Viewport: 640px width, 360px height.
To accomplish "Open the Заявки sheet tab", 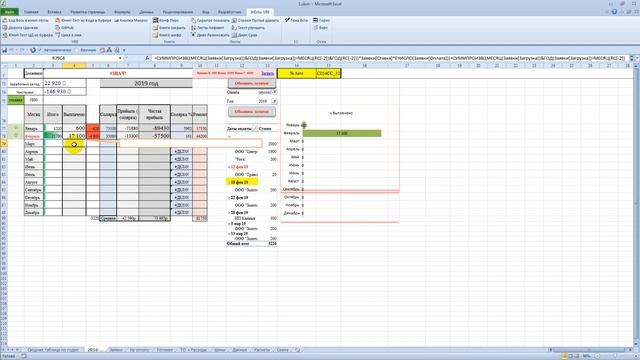I will coord(116,350).
